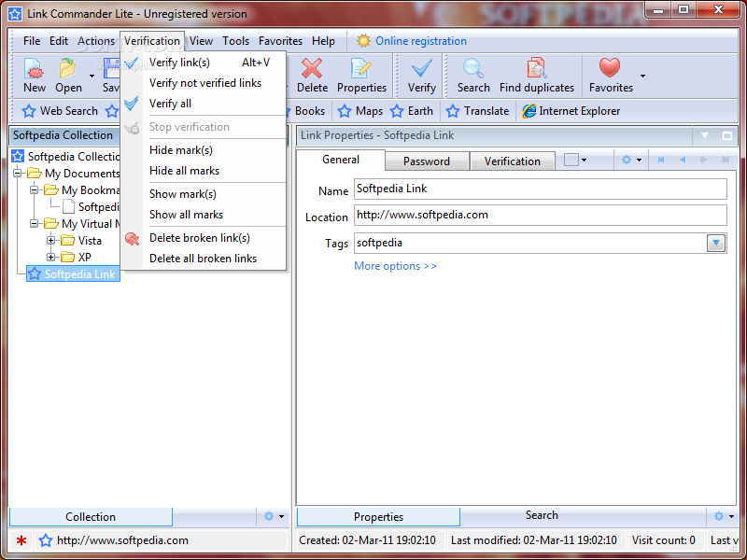Choose Verify link(s) from the menu

(204, 63)
